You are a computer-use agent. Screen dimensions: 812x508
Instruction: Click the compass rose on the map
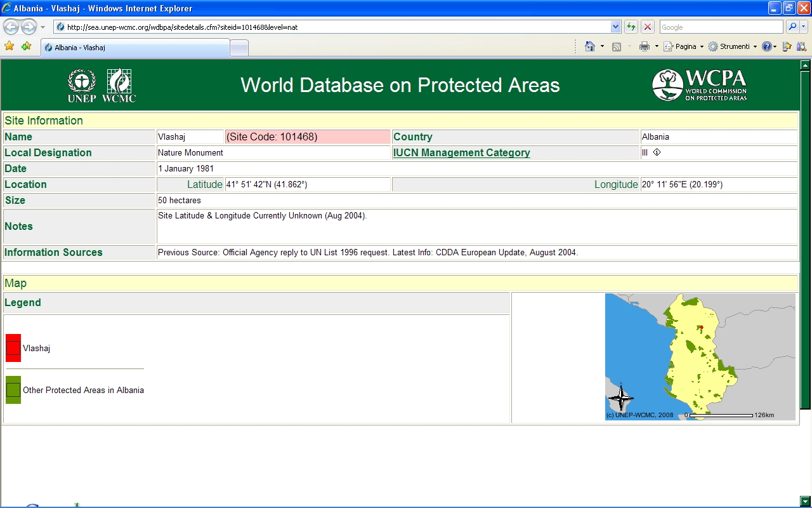coord(620,399)
